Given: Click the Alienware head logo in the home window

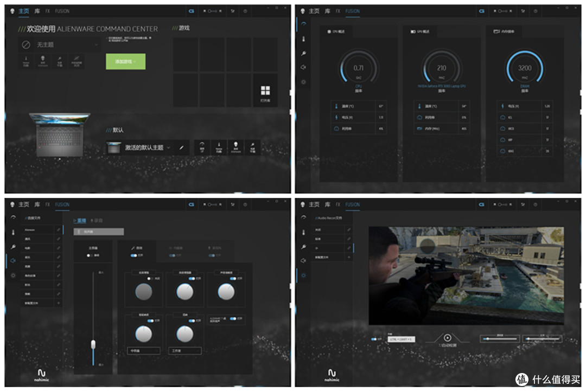Looking at the screenshot, I should click(12, 11).
